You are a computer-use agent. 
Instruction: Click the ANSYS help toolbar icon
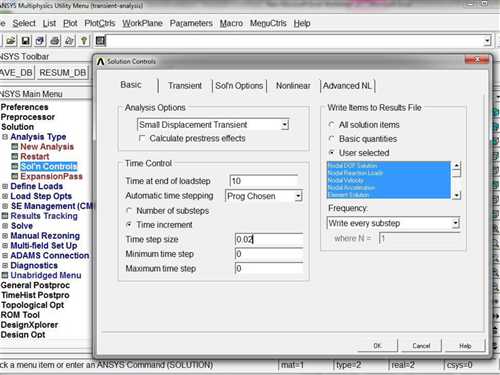[84, 41]
